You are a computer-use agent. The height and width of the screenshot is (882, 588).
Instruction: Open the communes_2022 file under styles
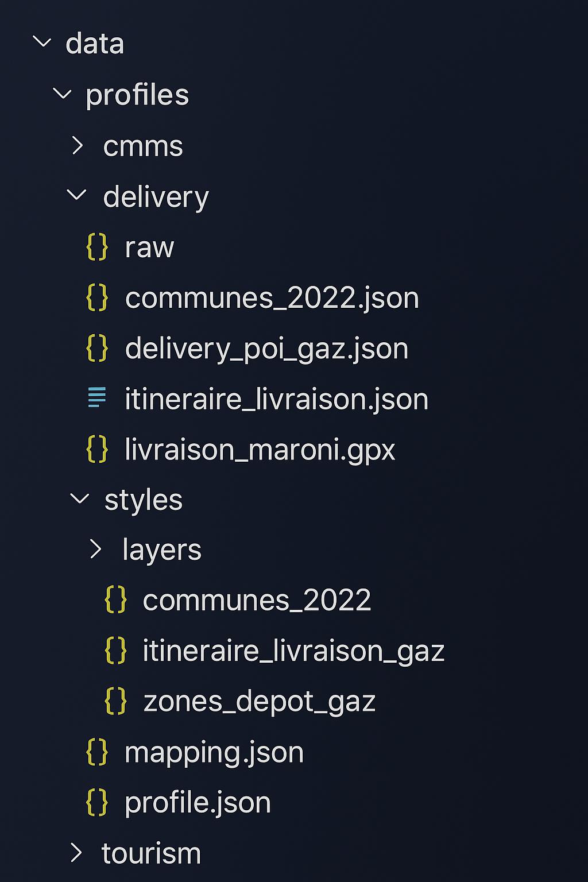coord(257,601)
